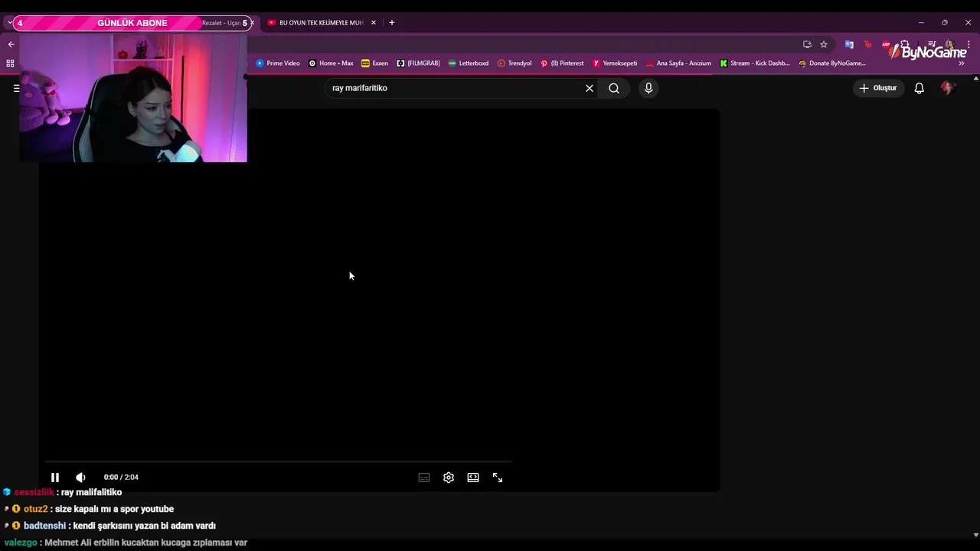Viewport: 980px width, 551px height.
Task: Click chat username badtenshi
Action: (x=44, y=527)
